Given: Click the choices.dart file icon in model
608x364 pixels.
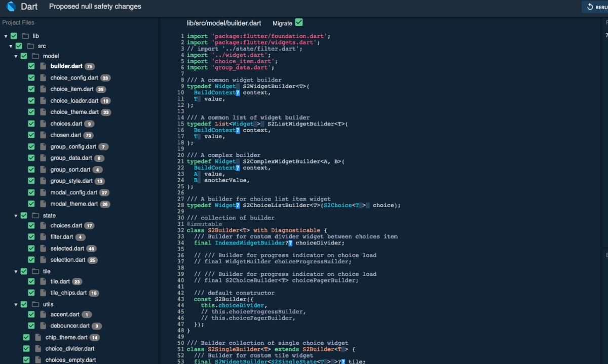Looking at the screenshot, I should click(43, 124).
